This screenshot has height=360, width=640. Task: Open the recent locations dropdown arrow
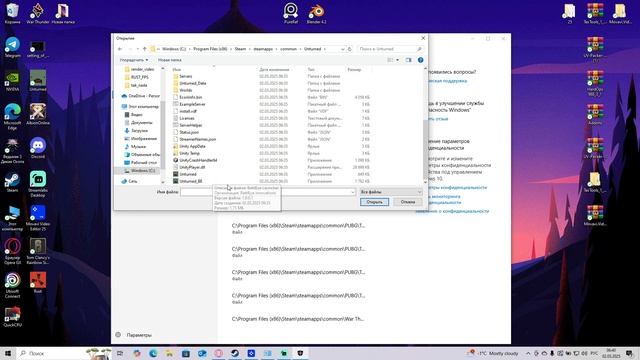point(137,49)
